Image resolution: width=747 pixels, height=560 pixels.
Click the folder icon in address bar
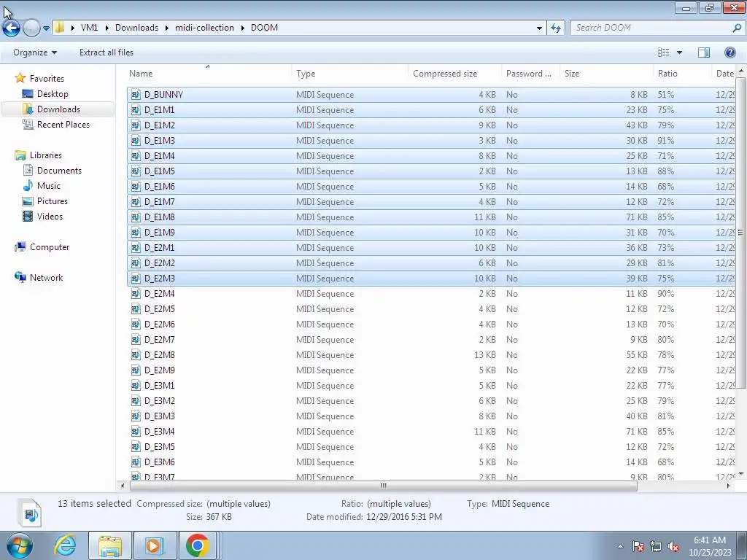[x=59, y=27]
